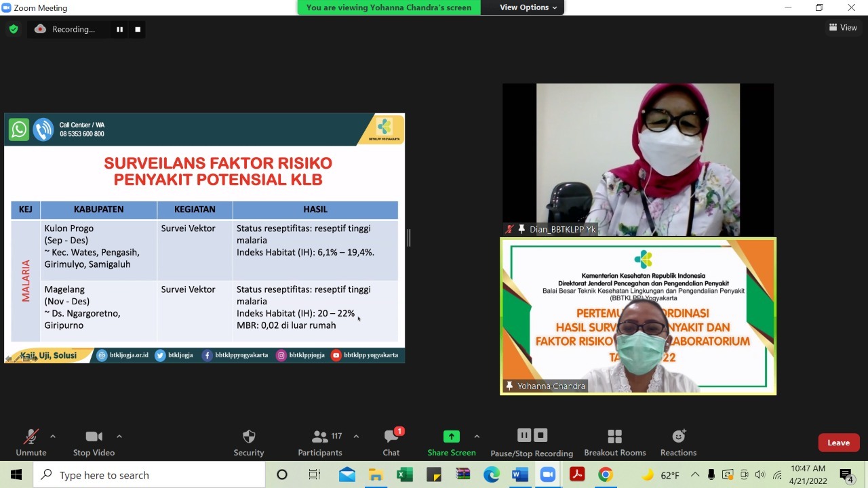Open the Participants panel

(320, 443)
